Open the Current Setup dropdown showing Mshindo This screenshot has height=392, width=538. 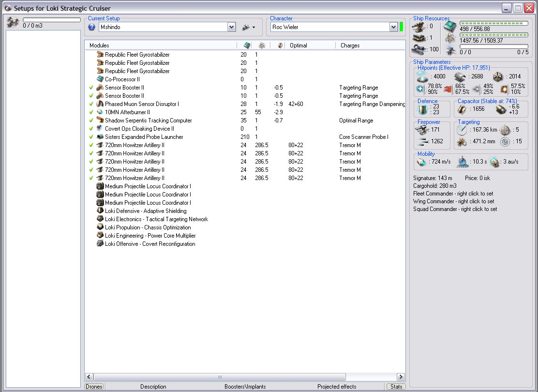point(231,28)
